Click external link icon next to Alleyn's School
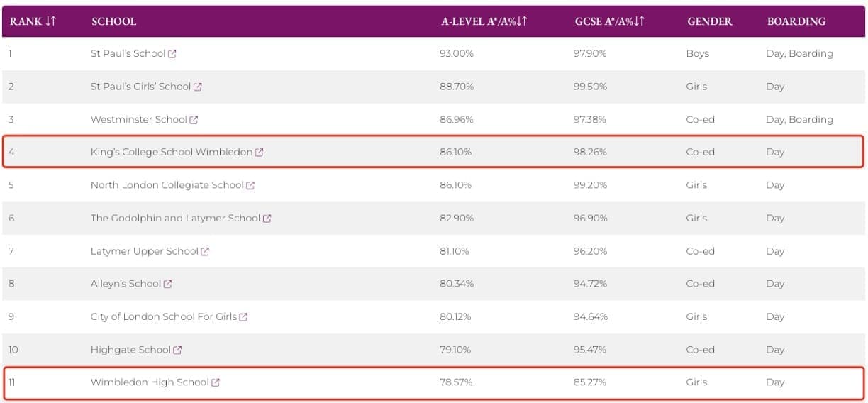Screen dimensions: 868x403 [x=168, y=284]
